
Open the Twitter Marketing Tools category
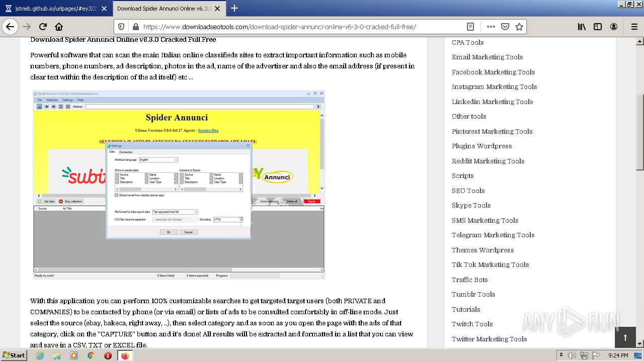point(489,339)
